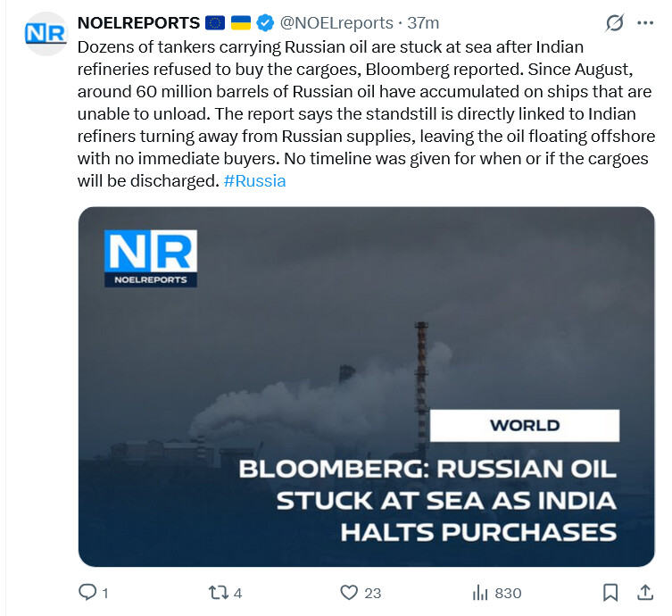Image resolution: width=672 pixels, height=616 pixels.
Task: Open the NR profile avatar
Action: (x=45, y=35)
